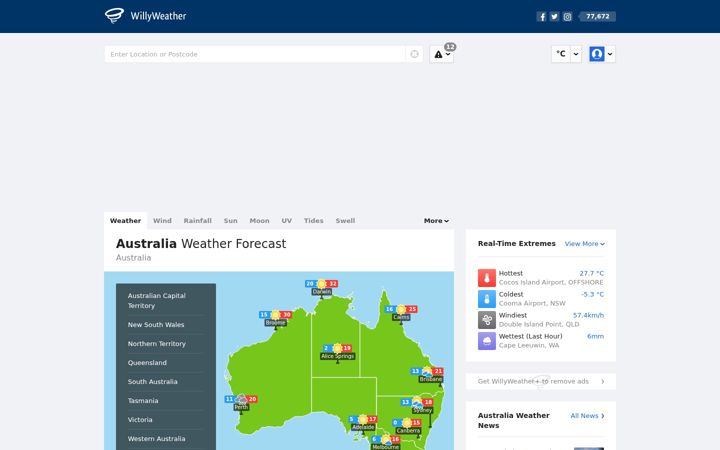Open the weather warnings alert dropdown
720x450 pixels.
click(442, 54)
